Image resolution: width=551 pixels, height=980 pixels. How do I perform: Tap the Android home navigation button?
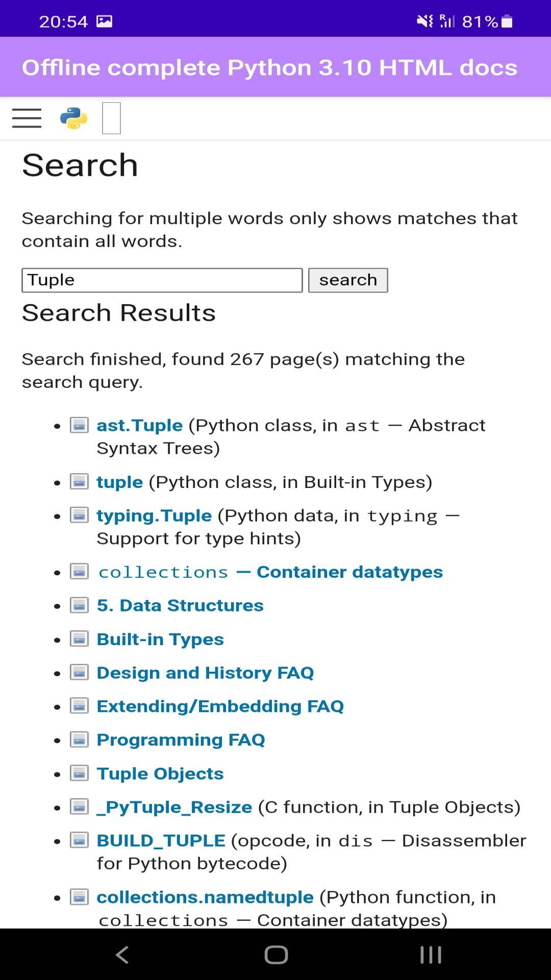[x=276, y=954]
